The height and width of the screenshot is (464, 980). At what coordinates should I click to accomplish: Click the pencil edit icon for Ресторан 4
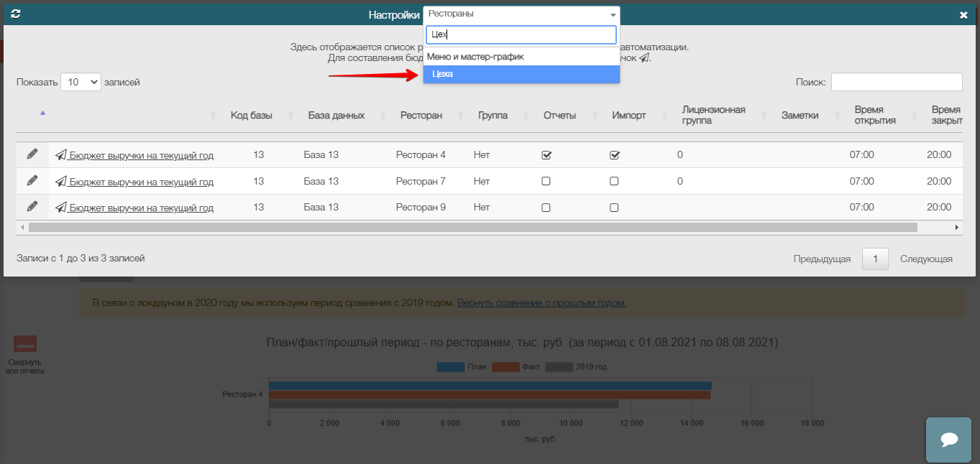[32, 154]
